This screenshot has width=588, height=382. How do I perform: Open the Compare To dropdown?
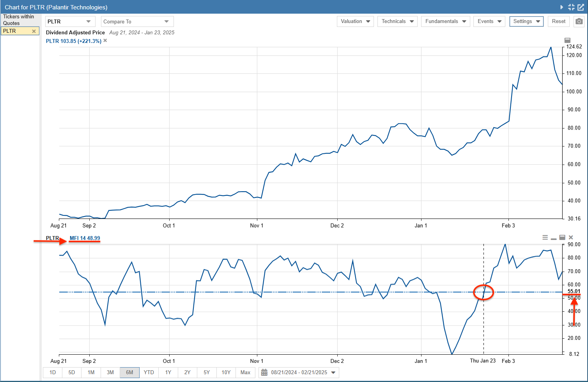[x=137, y=21]
